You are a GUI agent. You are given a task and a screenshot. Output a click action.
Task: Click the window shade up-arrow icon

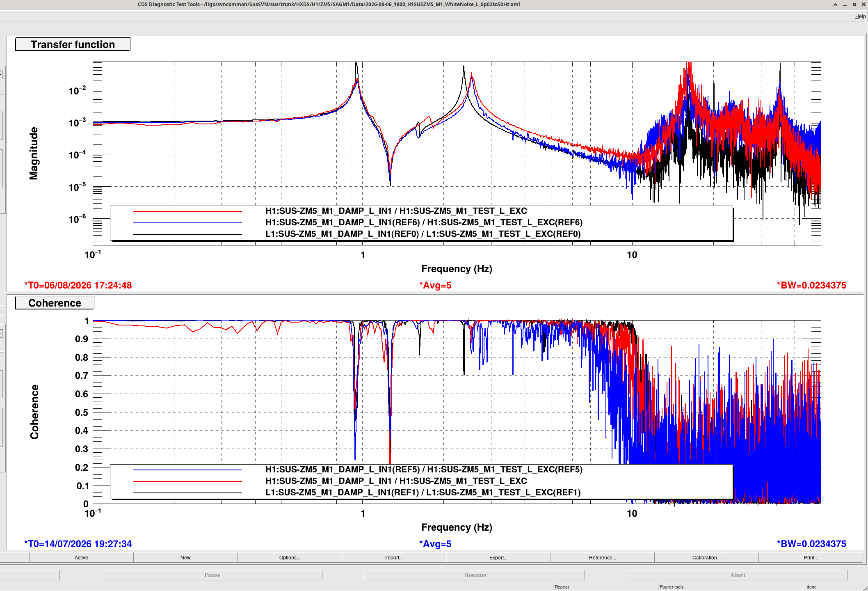[x=835, y=5]
